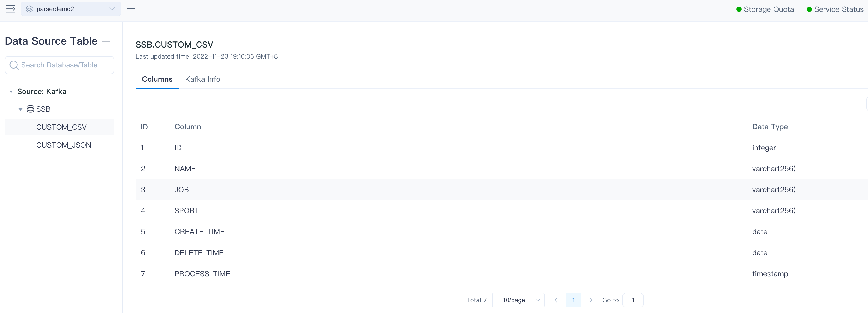Screen dimensions: 868x313
Task: Click the Go to page input
Action: (632, 300)
